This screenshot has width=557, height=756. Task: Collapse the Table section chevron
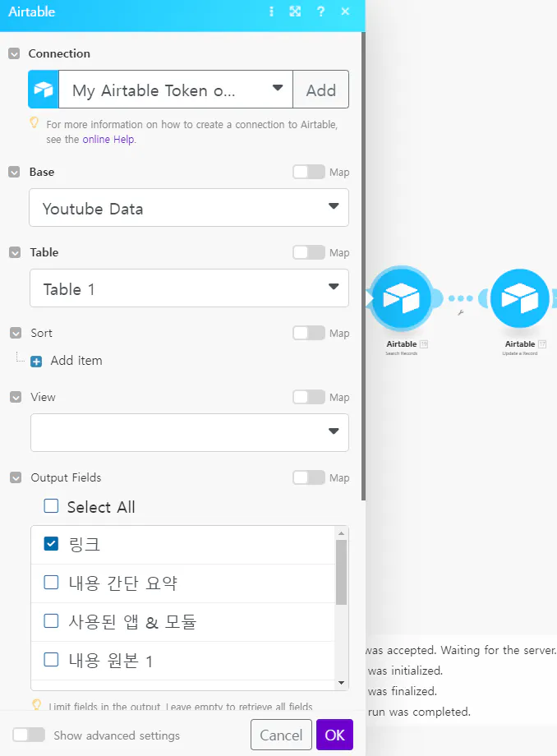(15, 252)
